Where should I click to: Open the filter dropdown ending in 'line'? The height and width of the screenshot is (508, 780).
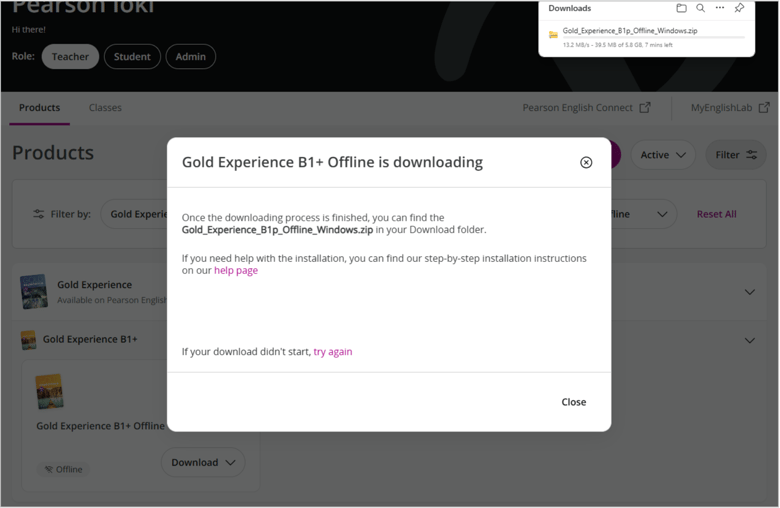644,214
